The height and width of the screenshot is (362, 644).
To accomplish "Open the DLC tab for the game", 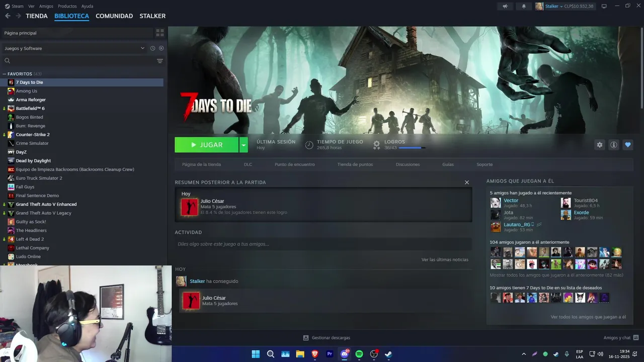I will pyautogui.click(x=248, y=164).
